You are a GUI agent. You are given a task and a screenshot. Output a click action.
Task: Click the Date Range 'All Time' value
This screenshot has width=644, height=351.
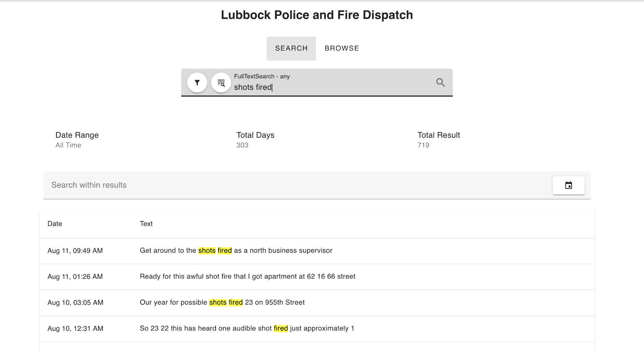pyautogui.click(x=68, y=145)
